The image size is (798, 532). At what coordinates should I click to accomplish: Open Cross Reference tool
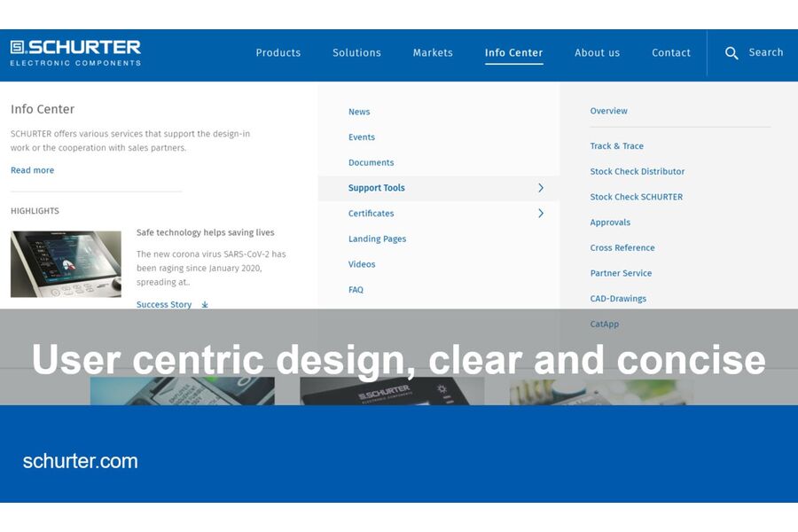click(622, 248)
